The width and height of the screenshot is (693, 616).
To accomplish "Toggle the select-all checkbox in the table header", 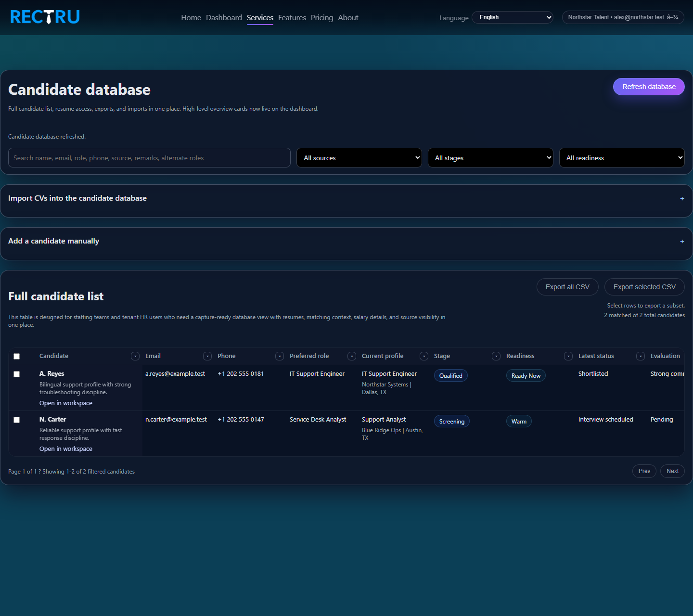I will pyautogui.click(x=16, y=356).
